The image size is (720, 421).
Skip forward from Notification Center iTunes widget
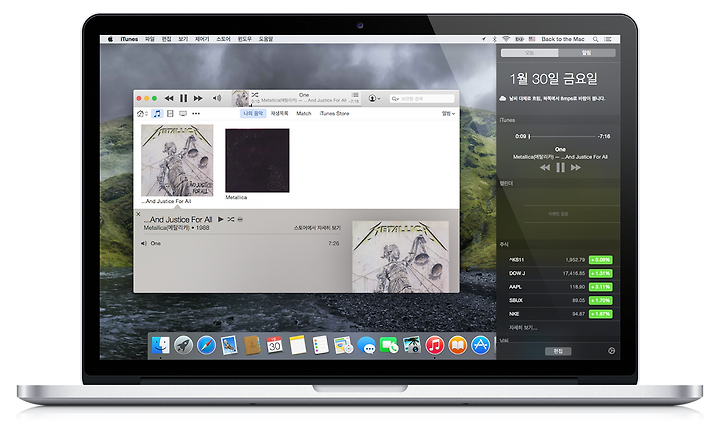[575, 168]
